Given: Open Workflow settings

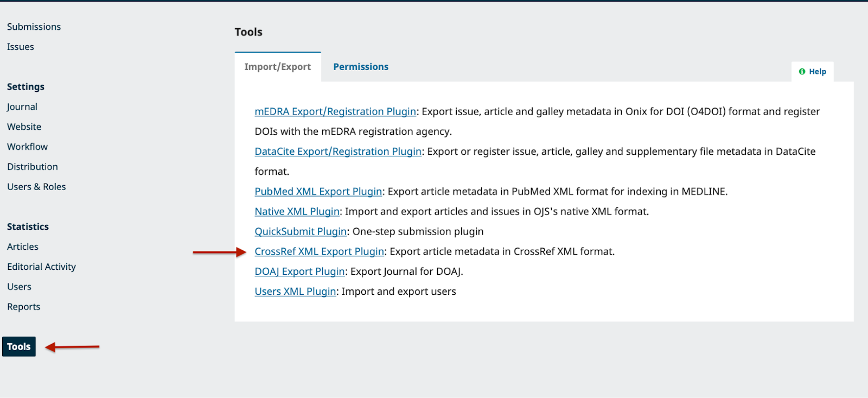Looking at the screenshot, I should (27, 147).
